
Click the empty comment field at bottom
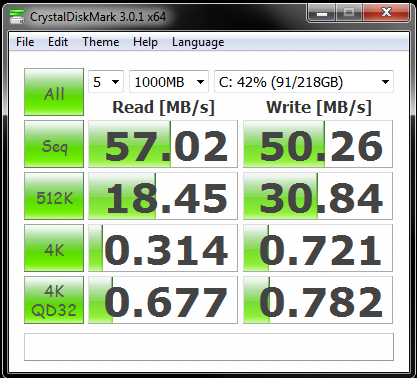tap(209, 347)
